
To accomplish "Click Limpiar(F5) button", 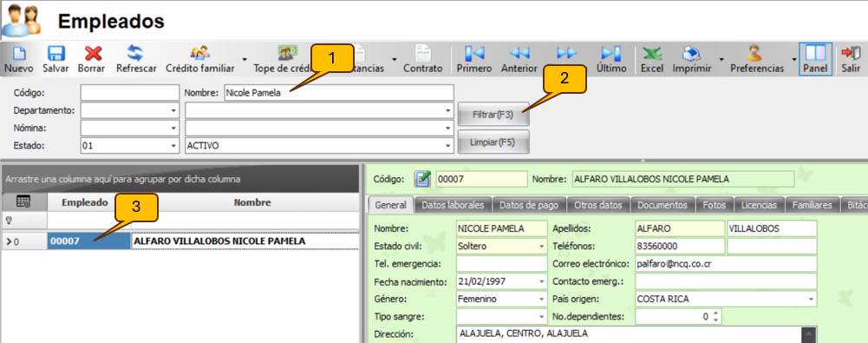I will (493, 142).
